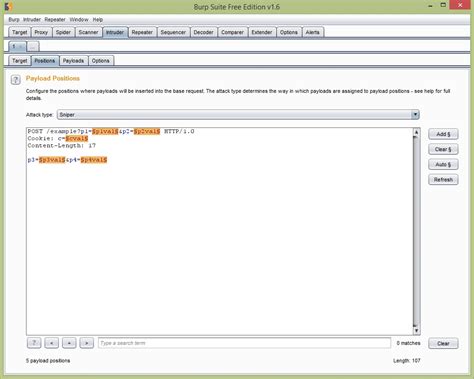Viewport: 474px width, 379px height.
Task: Select the main Intruder tab
Action: pos(115,32)
